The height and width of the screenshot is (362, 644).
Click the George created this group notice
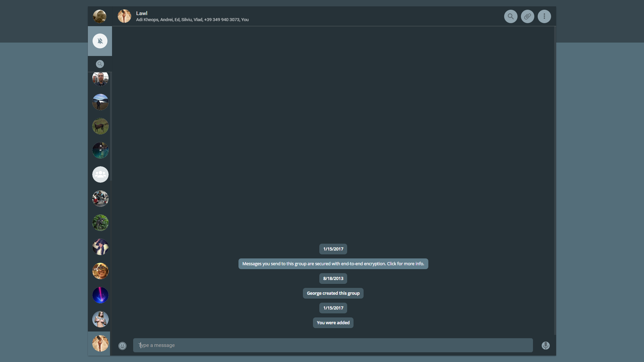click(x=333, y=293)
